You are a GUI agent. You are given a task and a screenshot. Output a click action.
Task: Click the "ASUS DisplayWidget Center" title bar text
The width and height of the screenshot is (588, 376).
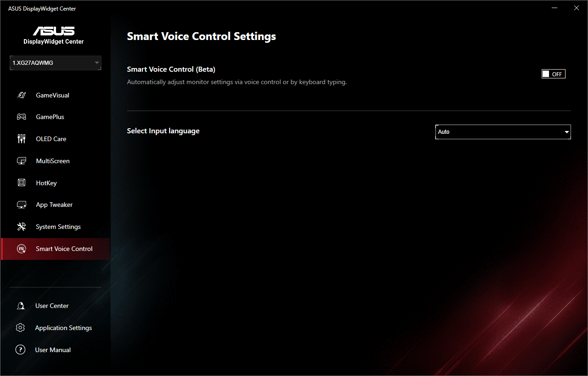click(42, 9)
